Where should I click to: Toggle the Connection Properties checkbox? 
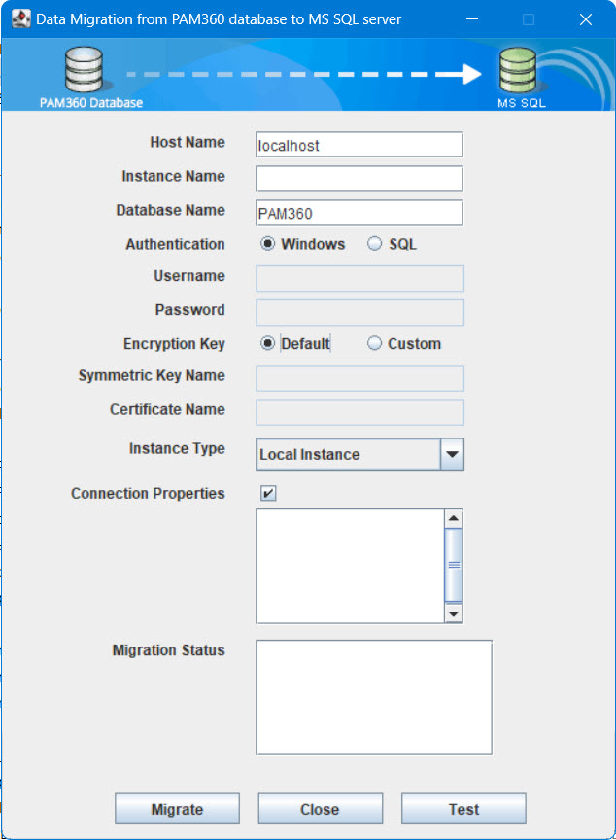pyautogui.click(x=269, y=493)
